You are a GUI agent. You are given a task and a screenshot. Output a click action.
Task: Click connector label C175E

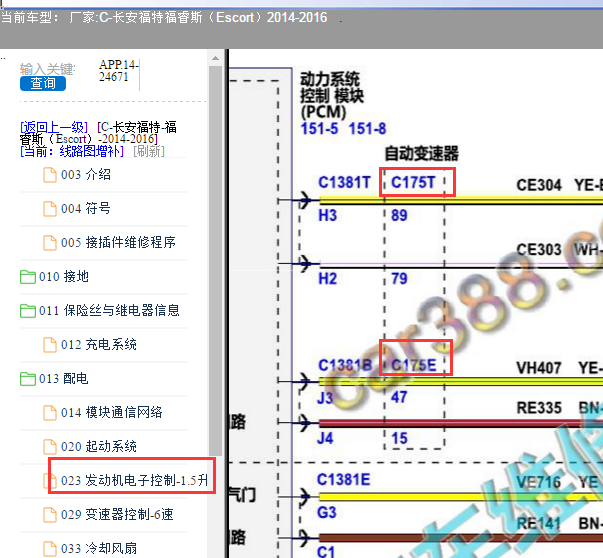413,365
